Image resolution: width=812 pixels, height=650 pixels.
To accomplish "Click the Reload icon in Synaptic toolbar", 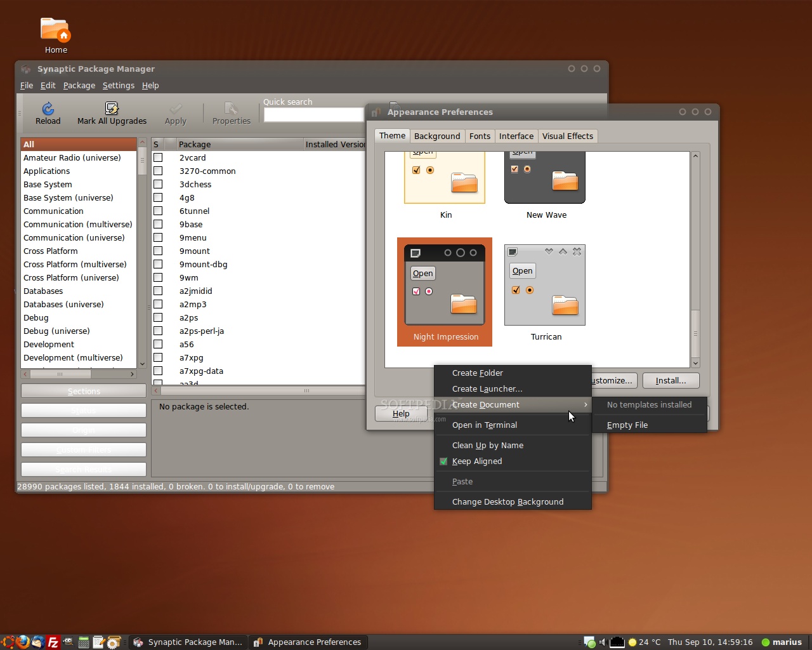I will (x=48, y=113).
